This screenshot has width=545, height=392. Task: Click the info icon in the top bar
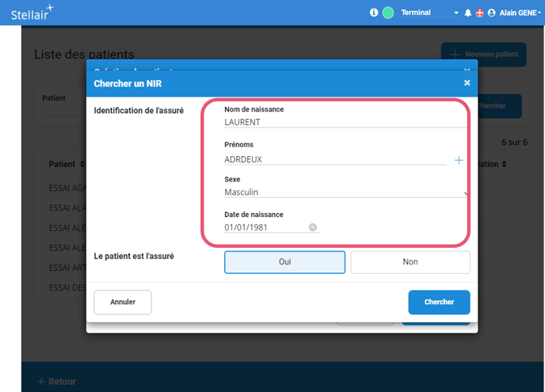click(x=374, y=13)
